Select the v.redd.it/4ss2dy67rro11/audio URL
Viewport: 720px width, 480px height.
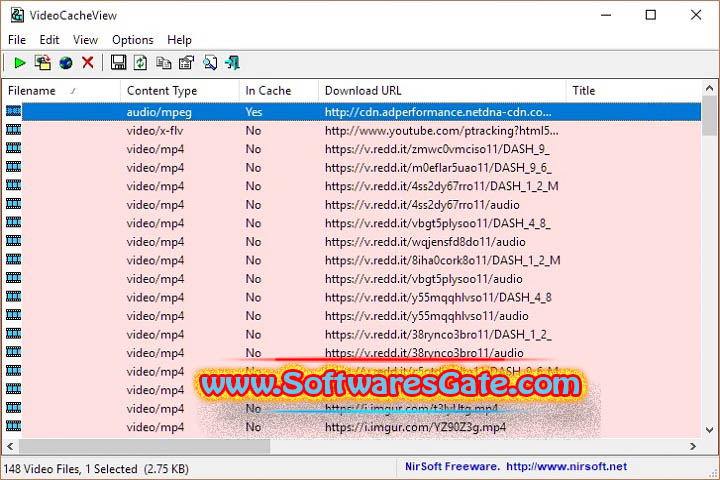click(422, 205)
